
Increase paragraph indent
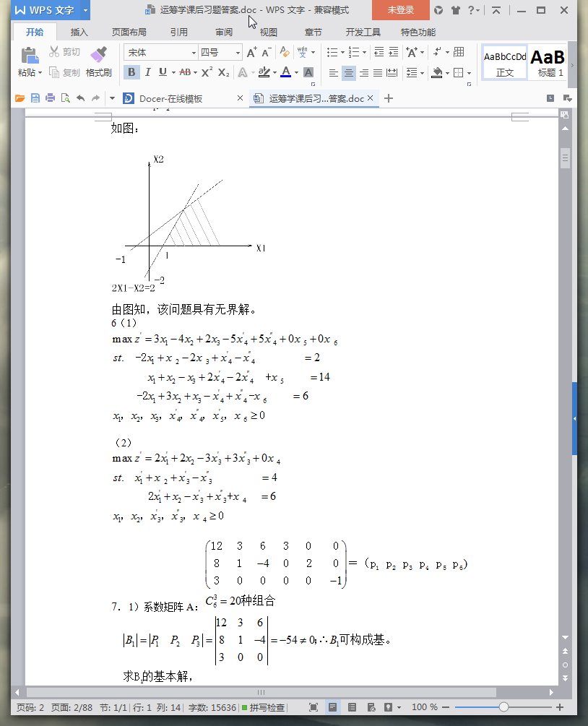tap(394, 52)
